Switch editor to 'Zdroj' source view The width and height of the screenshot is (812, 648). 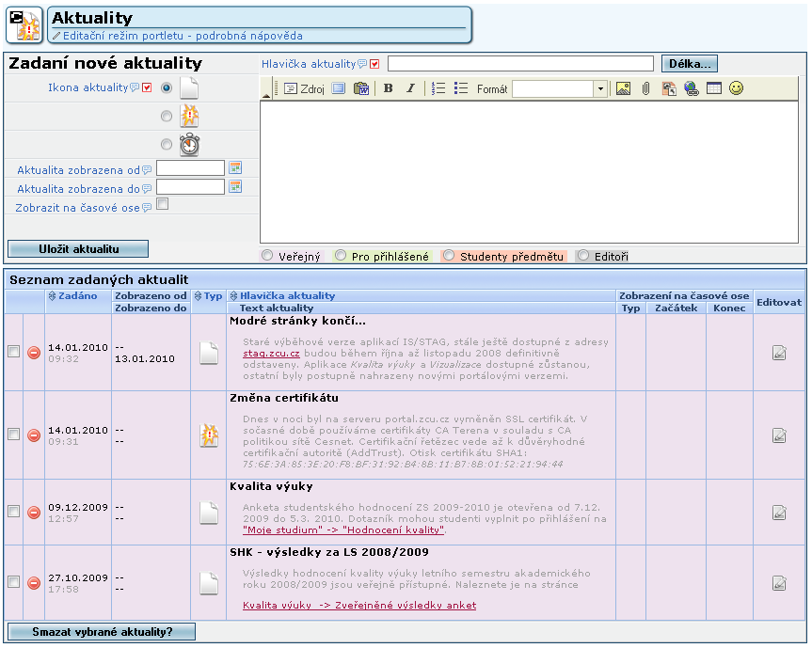pos(305,88)
